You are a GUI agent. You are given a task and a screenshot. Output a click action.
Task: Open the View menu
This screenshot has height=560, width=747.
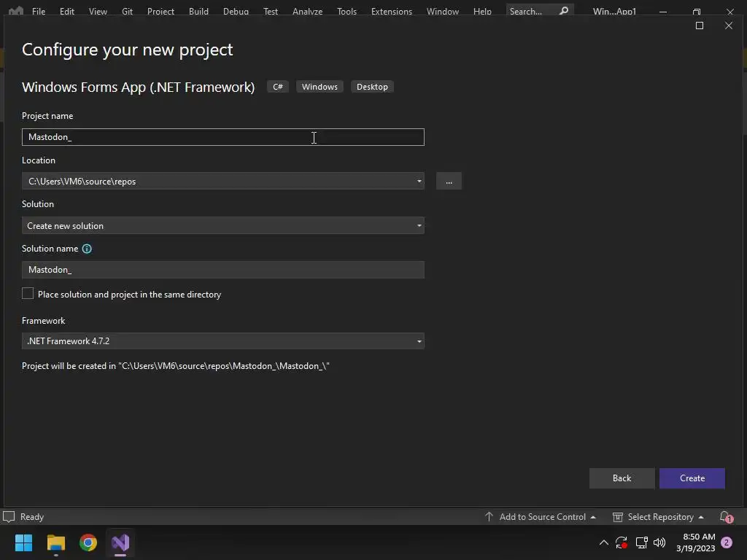pos(98,11)
